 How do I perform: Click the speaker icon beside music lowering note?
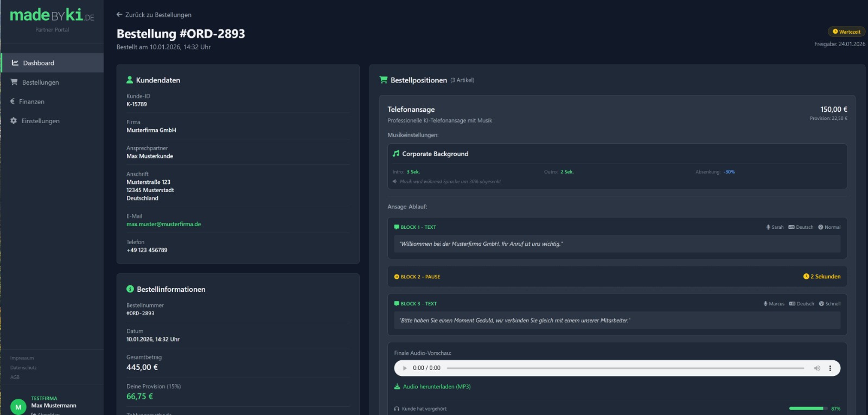pos(395,181)
